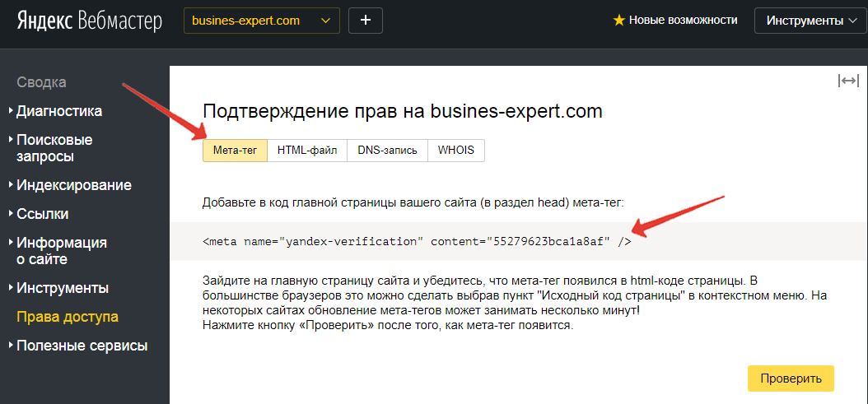
Task: Open the Инструменты dropdown in header
Action: 811,21
